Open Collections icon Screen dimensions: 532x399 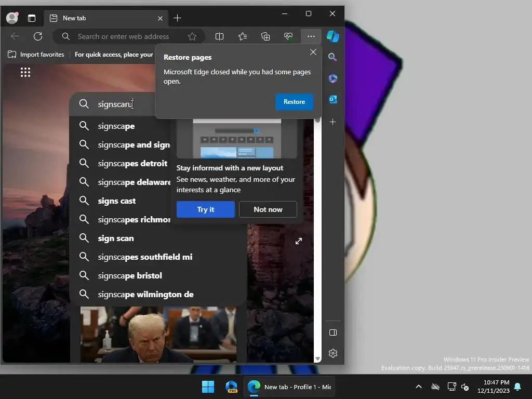[x=265, y=36]
